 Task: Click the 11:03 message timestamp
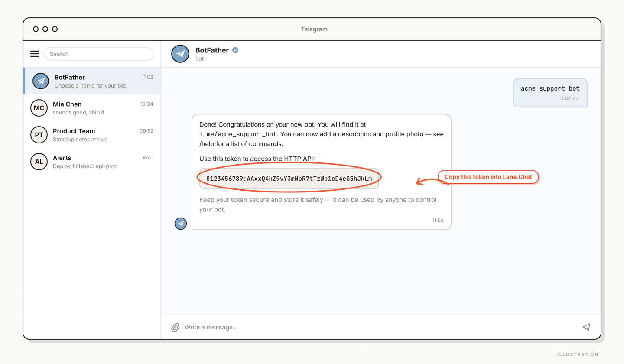click(x=438, y=221)
